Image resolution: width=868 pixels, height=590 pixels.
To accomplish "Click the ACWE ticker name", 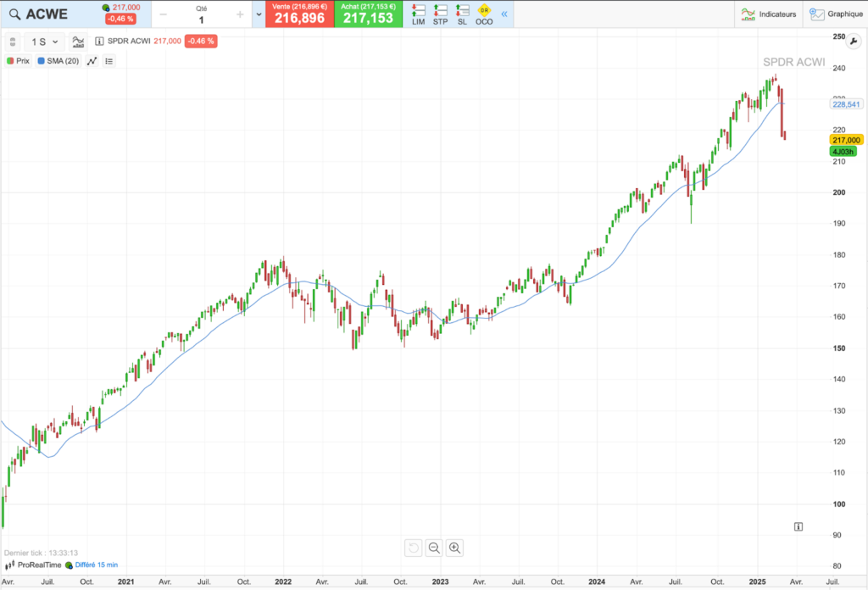I will pyautogui.click(x=47, y=14).
